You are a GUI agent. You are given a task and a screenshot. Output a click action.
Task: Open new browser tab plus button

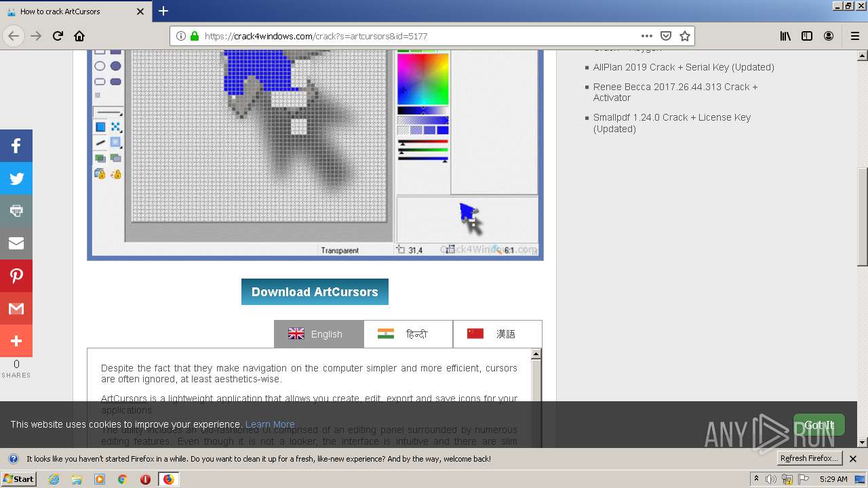click(163, 11)
